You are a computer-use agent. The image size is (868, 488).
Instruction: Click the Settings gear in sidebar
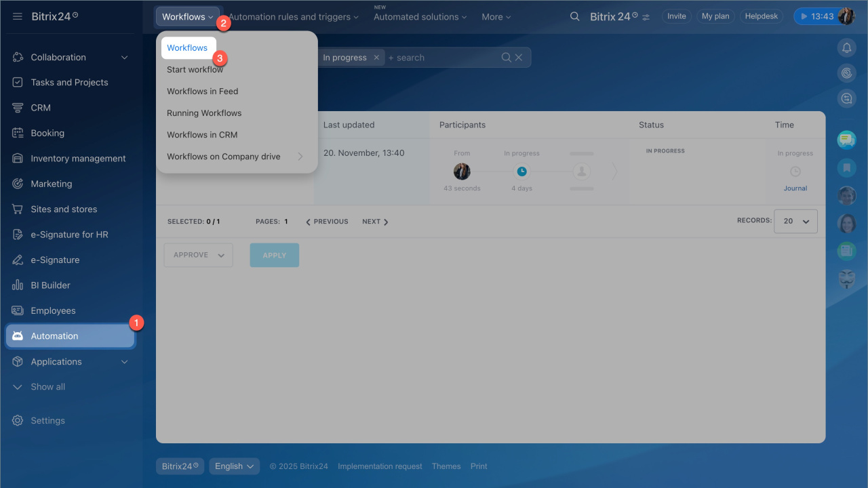pyautogui.click(x=18, y=421)
